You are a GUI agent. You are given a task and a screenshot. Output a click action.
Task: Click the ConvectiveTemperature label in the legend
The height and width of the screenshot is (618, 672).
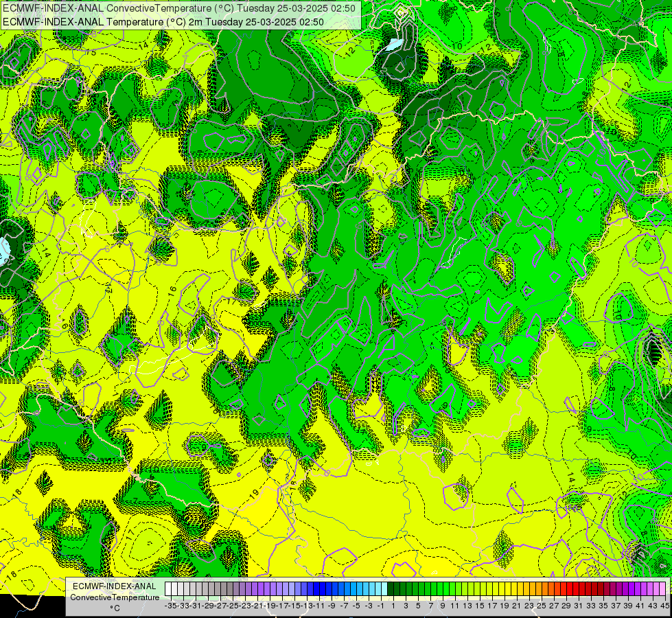(115, 597)
